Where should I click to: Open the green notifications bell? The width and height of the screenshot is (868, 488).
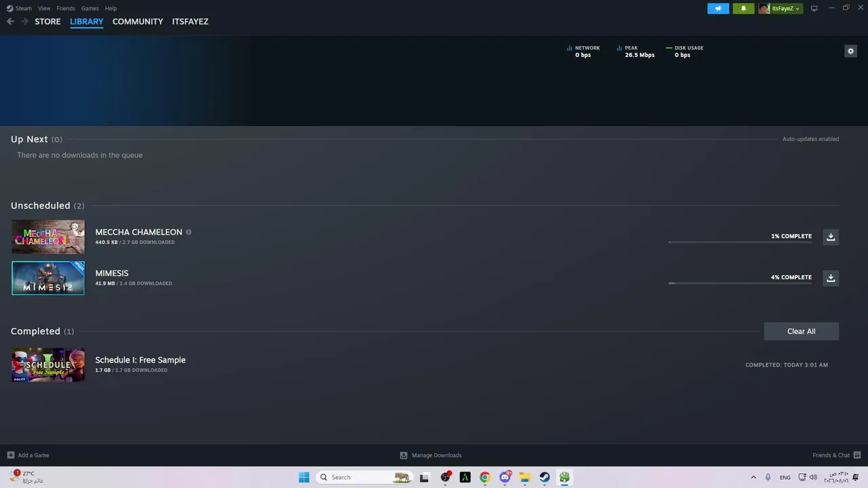(x=743, y=8)
